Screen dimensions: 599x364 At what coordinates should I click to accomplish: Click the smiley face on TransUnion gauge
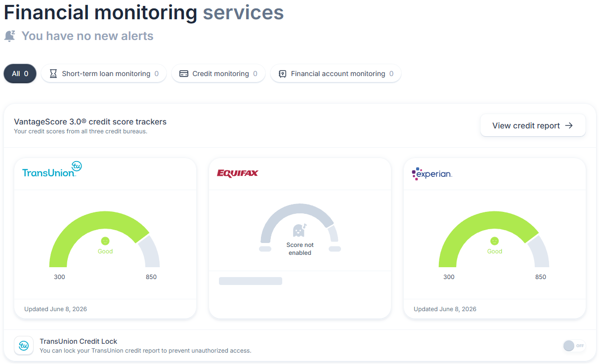coord(105,241)
